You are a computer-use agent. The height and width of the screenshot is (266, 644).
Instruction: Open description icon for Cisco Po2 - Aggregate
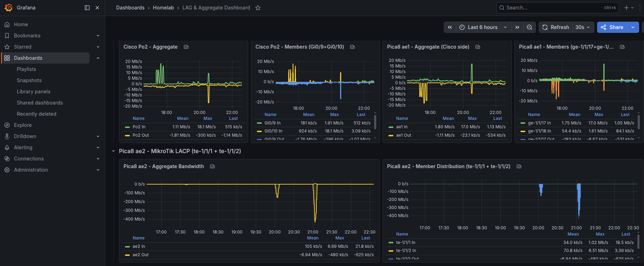[x=186, y=47]
